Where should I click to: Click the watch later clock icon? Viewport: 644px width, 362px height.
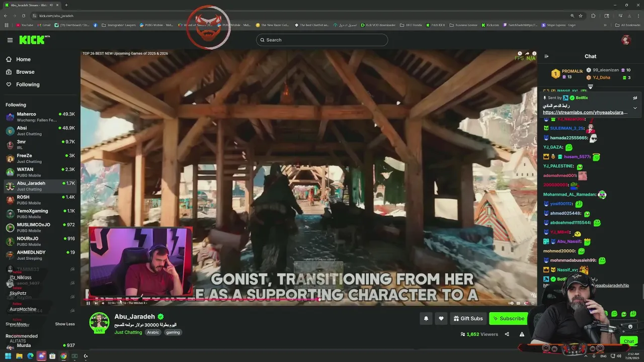(520, 53)
